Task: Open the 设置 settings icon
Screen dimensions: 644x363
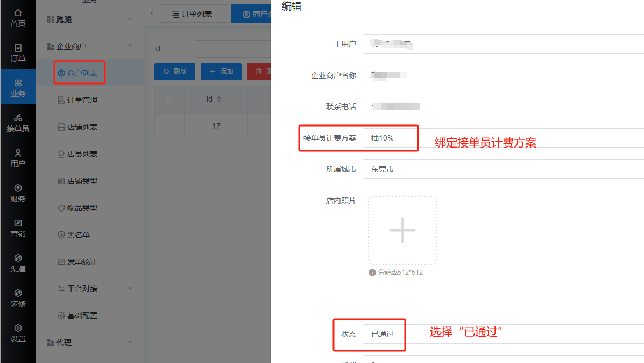Action: [x=18, y=328]
